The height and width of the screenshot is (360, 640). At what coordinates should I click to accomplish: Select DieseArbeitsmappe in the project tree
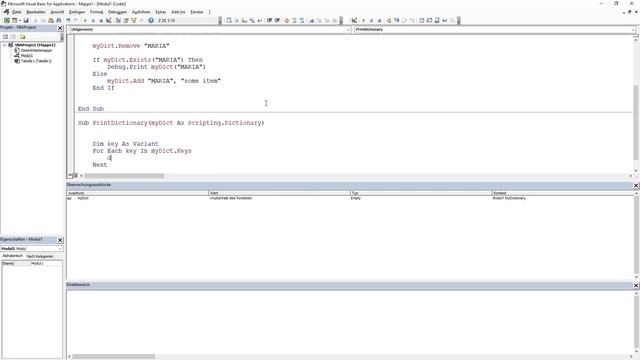tap(36, 50)
